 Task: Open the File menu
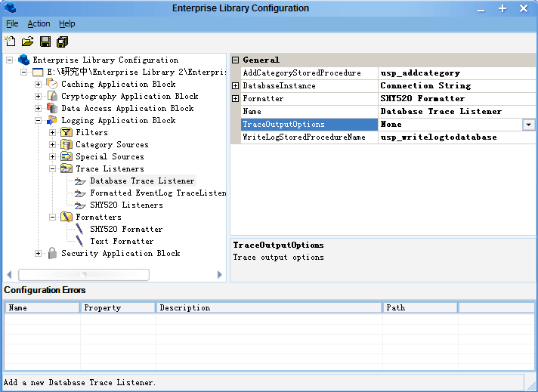tap(12, 23)
